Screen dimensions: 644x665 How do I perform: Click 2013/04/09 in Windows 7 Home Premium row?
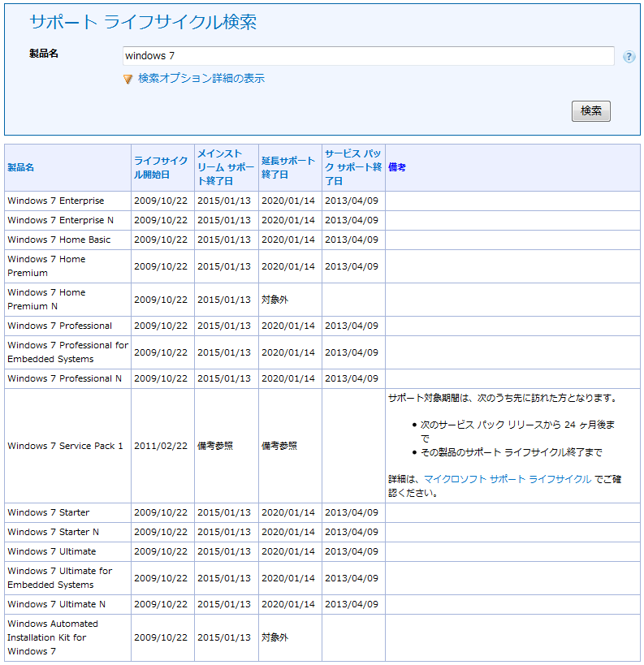pyautogui.click(x=352, y=266)
